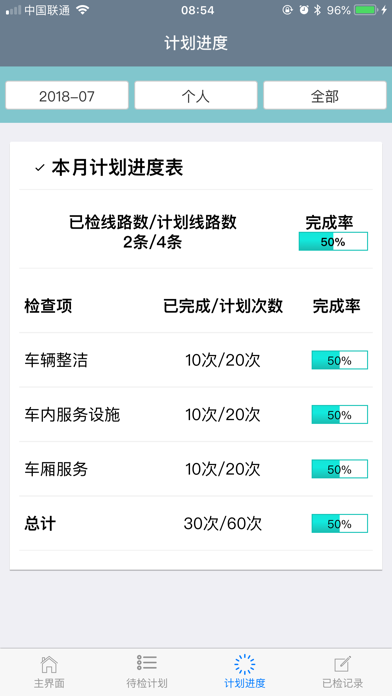Switch to the 待检计划 tab label
Screen dimensions: 392x696
click(x=147, y=683)
